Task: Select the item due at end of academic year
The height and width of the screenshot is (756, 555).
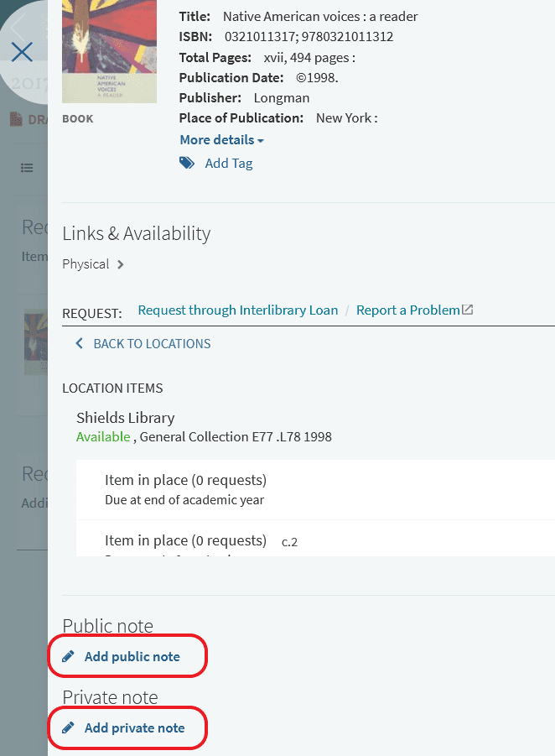Action: (184, 489)
